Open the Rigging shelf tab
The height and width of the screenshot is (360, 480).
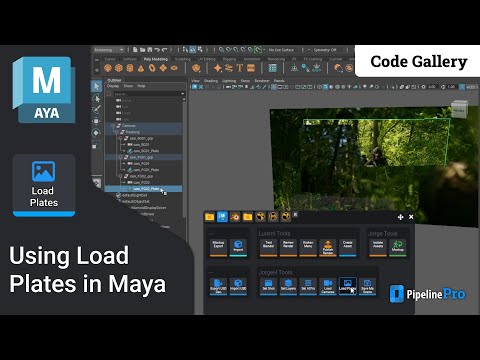(x=229, y=59)
